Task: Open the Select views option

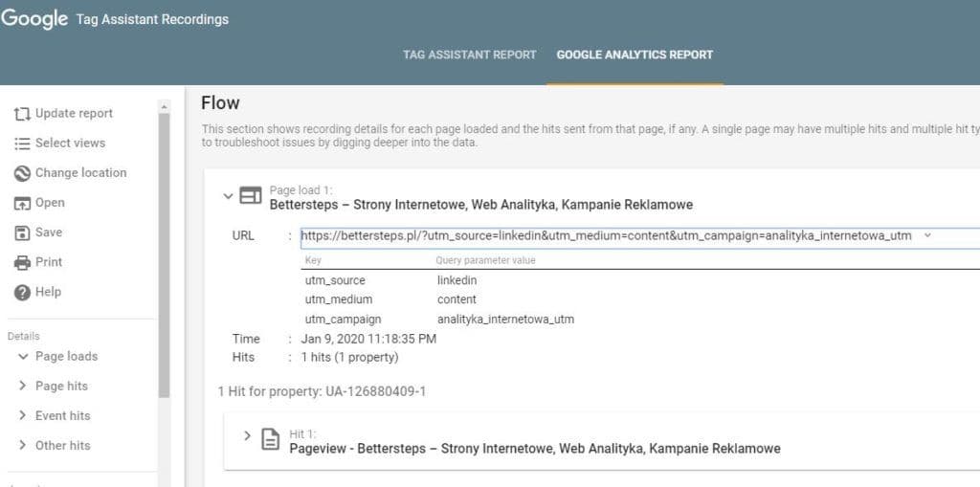Action: point(70,144)
